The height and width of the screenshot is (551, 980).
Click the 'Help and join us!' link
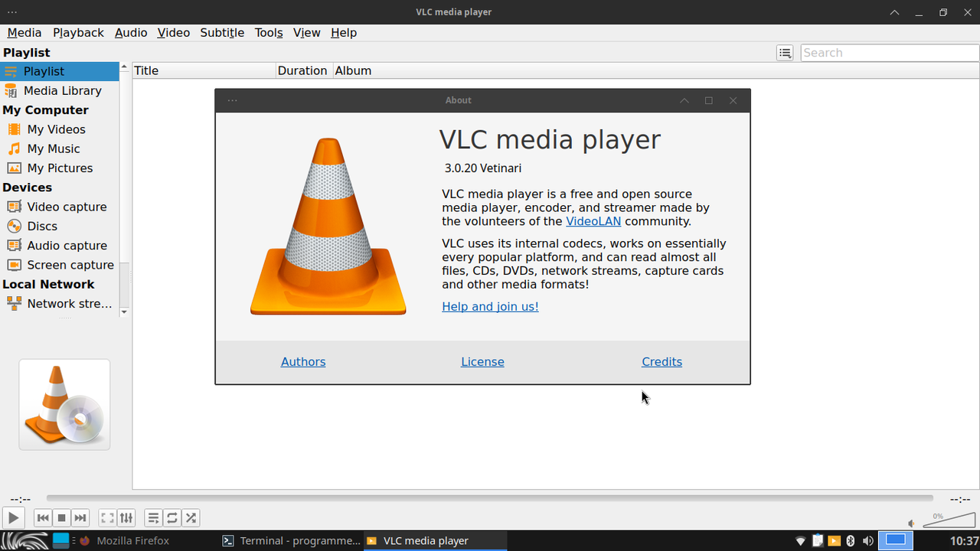490,306
